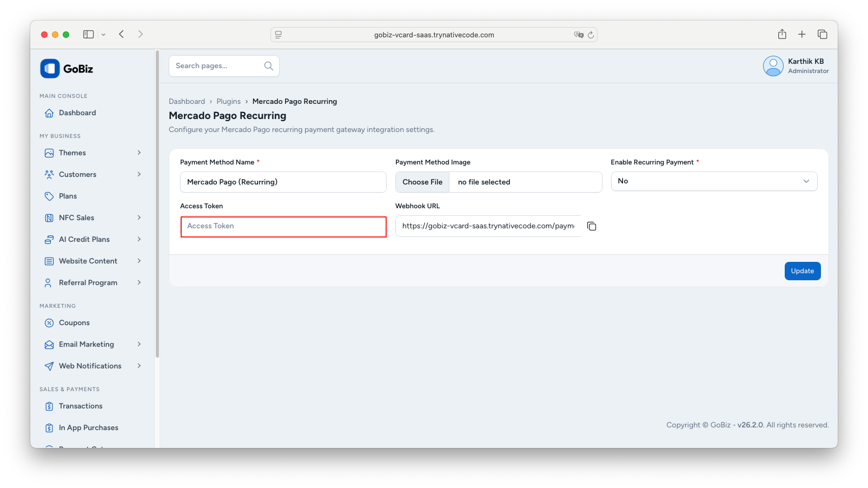Click the Website Content icon

click(49, 261)
